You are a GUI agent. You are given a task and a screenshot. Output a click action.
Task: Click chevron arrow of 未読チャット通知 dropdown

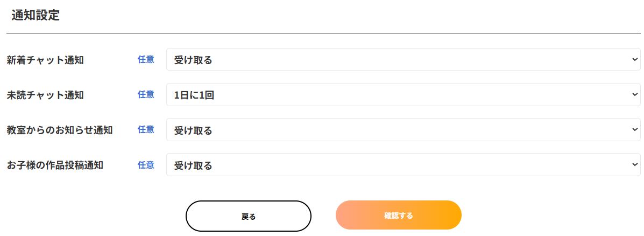(x=634, y=95)
